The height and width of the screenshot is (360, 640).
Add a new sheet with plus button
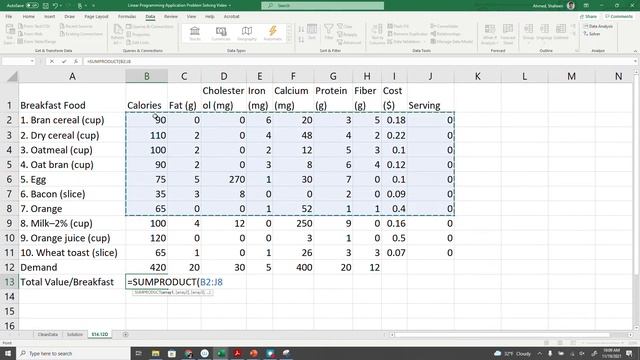coord(126,334)
